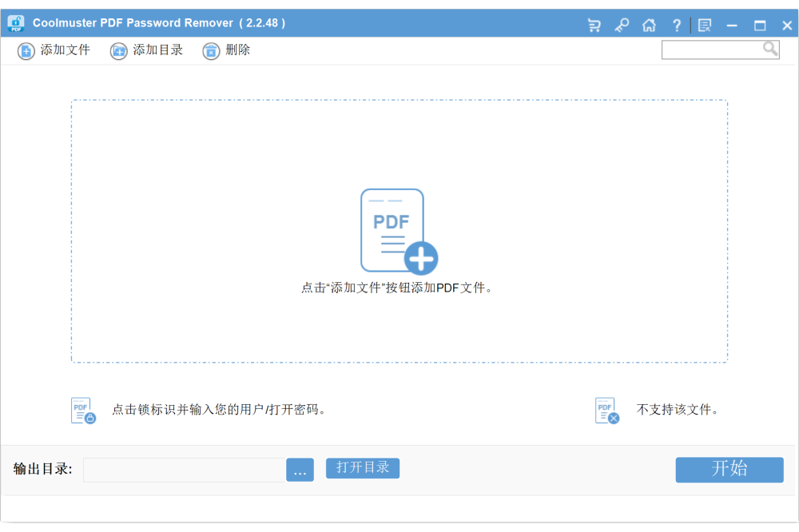Image resolution: width=799 pixels, height=532 pixels.
Task: Click the Coolmuster app logo icon
Action: [x=16, y=23]
